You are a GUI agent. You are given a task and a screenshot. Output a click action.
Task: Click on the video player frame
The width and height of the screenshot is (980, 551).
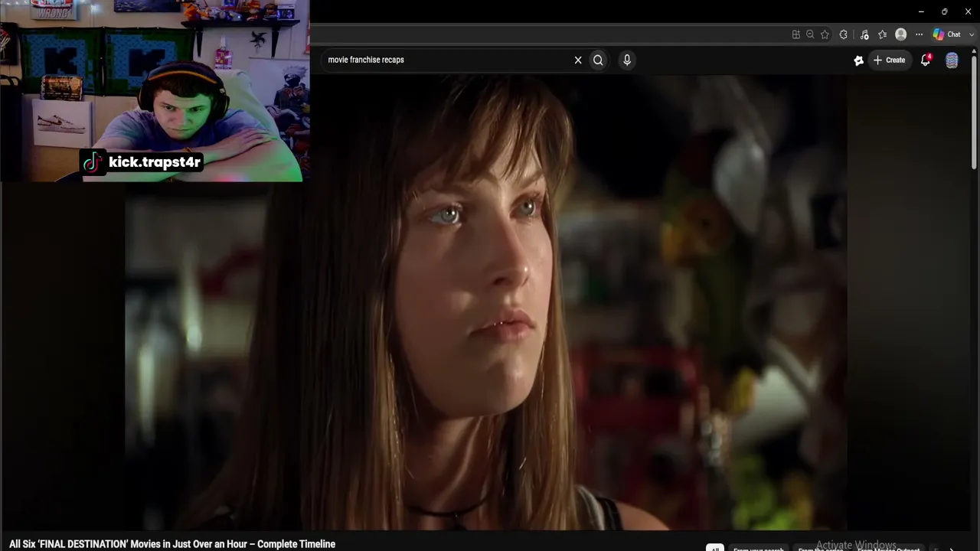coord(485,302)
